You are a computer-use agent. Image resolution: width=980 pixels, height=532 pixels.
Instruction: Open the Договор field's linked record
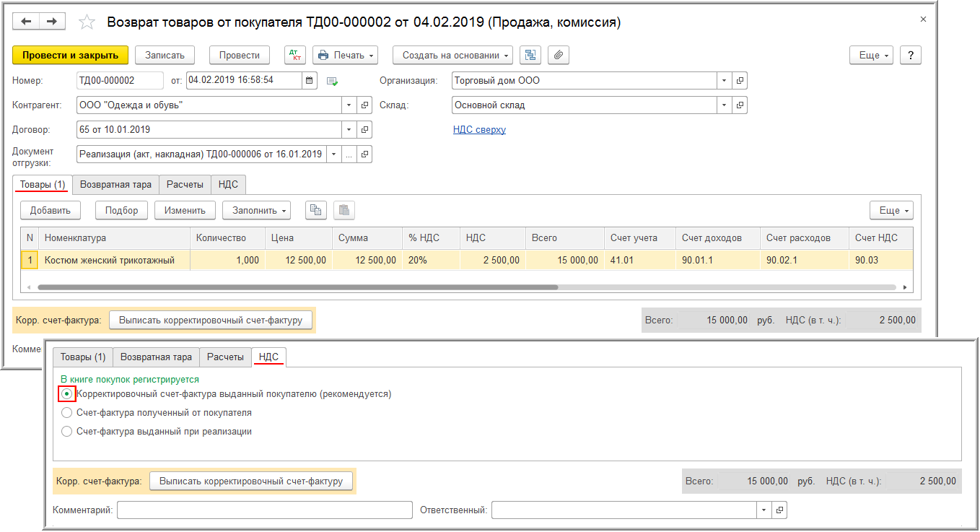click(x=364, y=129)
